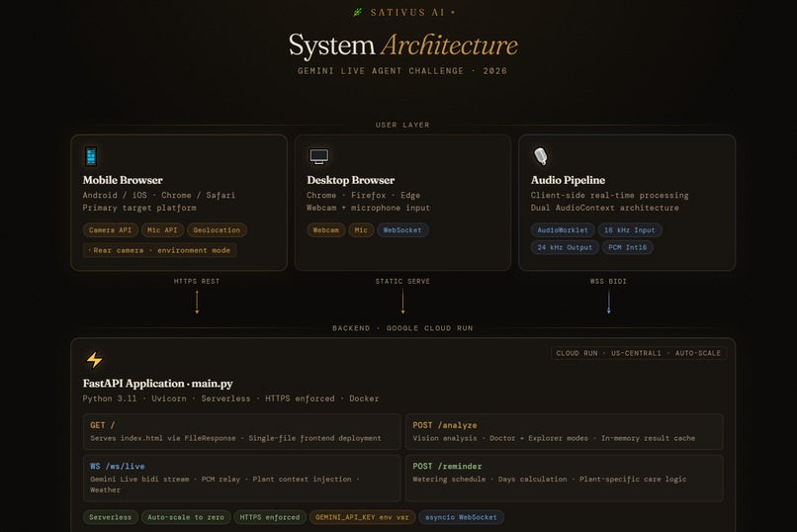The image size is (797, 532).
Task: Click the arrow under HTTPS REST label
Action: pyautogui.click(x=197, y=302)
